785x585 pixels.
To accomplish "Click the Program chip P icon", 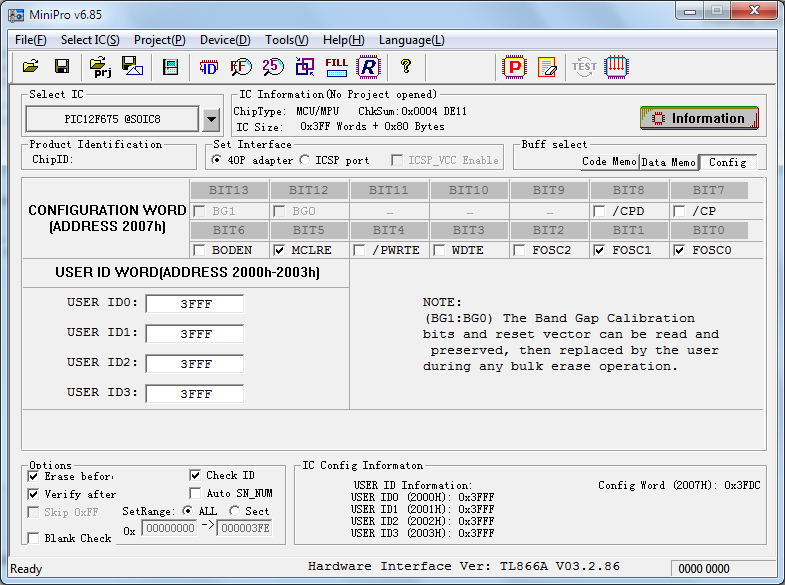I will pyautogui.click(x=515, y=67).
